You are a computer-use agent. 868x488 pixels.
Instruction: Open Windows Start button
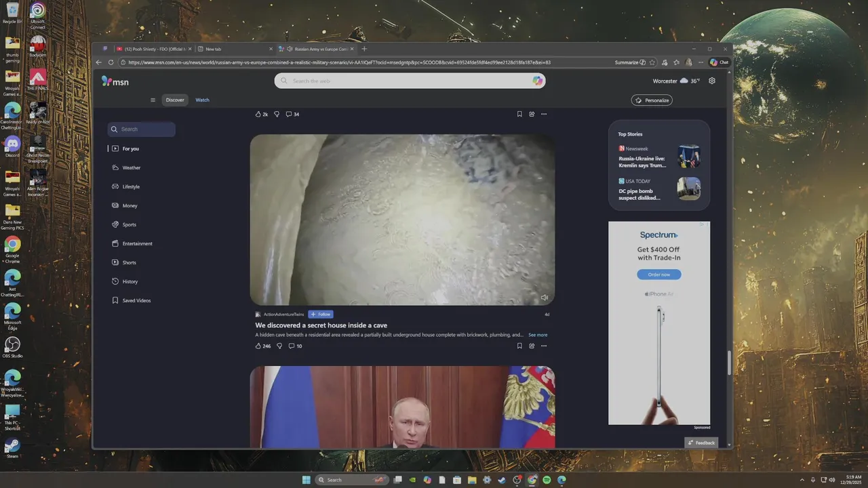(x=306, y=480)
